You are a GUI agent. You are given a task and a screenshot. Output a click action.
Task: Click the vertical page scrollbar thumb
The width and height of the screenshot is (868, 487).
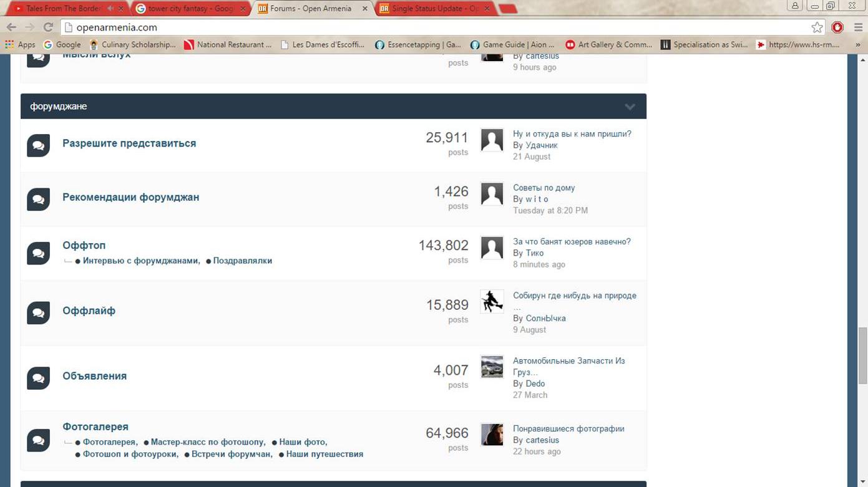tap(863, 351)
